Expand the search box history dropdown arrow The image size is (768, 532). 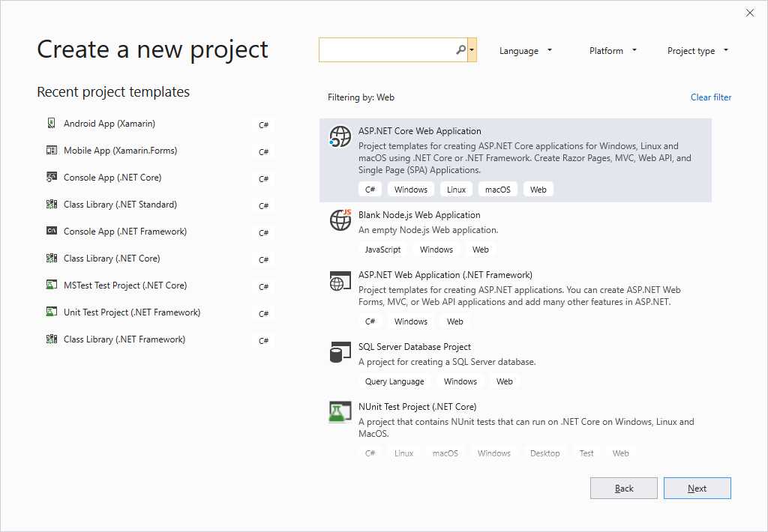point(472,49)
